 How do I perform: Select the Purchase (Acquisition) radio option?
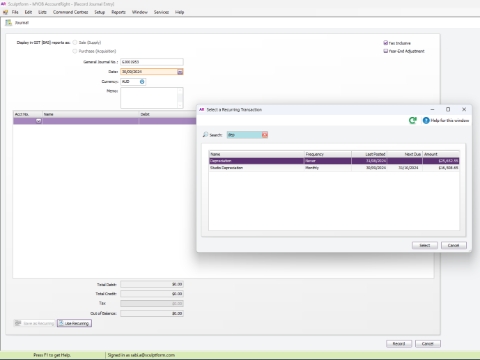tap(75, 51)
